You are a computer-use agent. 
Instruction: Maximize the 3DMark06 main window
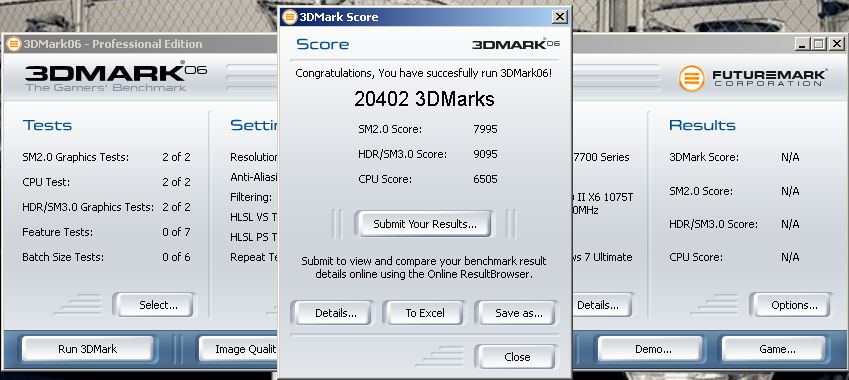pos(818,44)
